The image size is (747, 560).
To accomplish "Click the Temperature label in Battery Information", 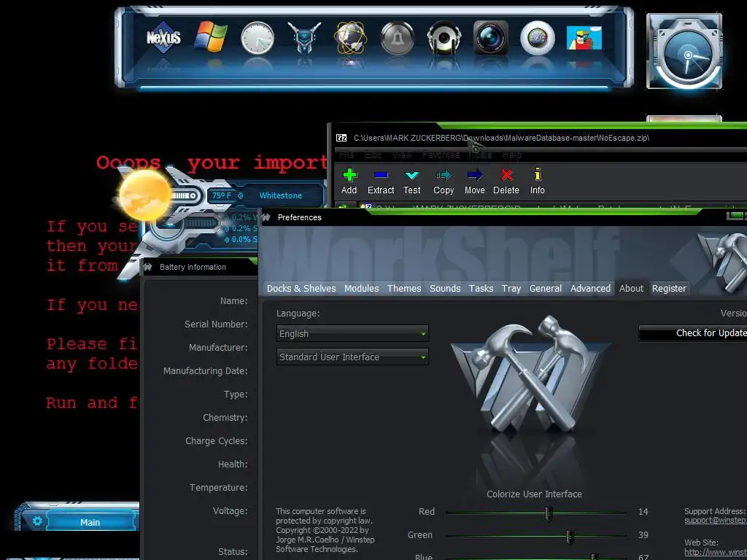I will 218,487.
